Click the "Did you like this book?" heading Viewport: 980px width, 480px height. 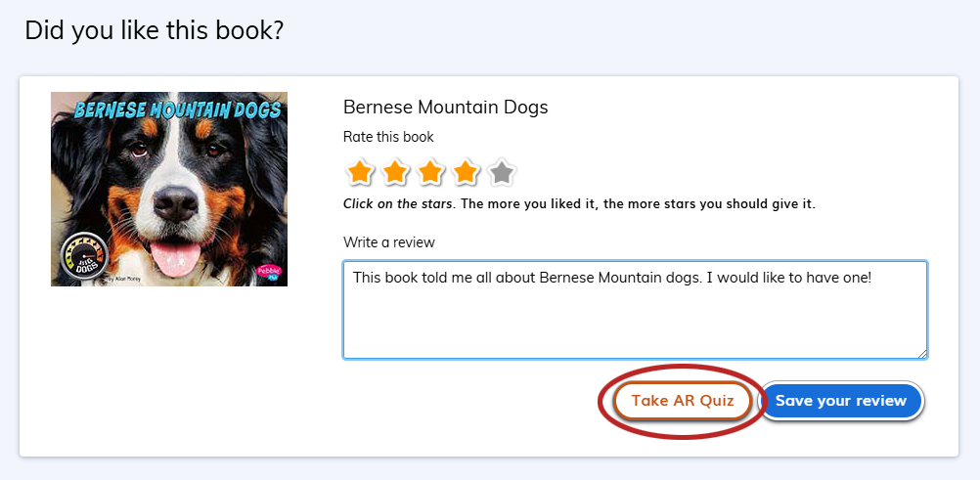[155, 30]
